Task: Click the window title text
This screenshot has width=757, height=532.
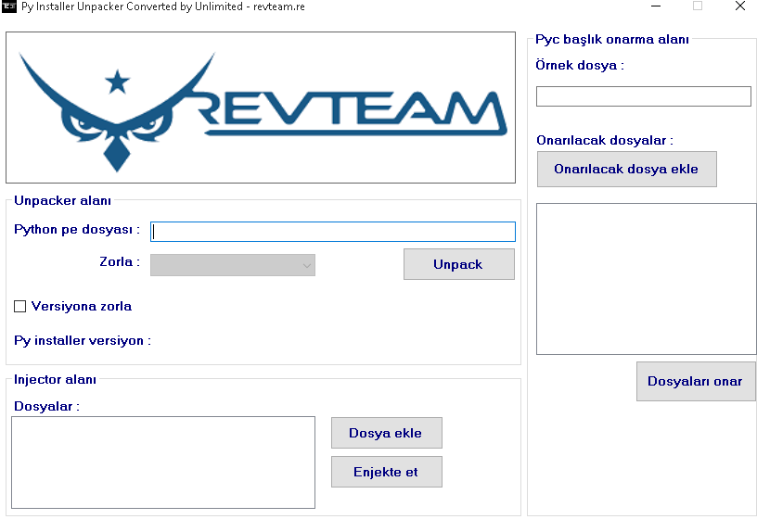Action: (x=163, y=6)
